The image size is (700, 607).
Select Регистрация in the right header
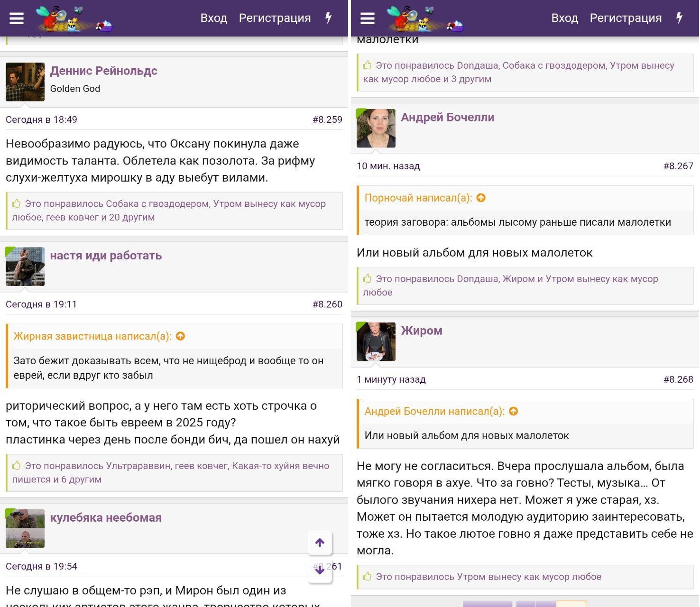(625, 18)
